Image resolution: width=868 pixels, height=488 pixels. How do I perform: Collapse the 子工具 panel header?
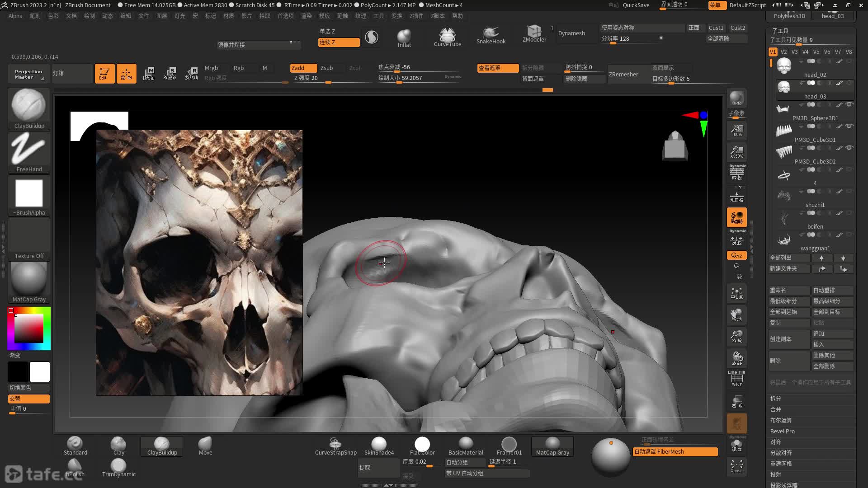(780, 31)
